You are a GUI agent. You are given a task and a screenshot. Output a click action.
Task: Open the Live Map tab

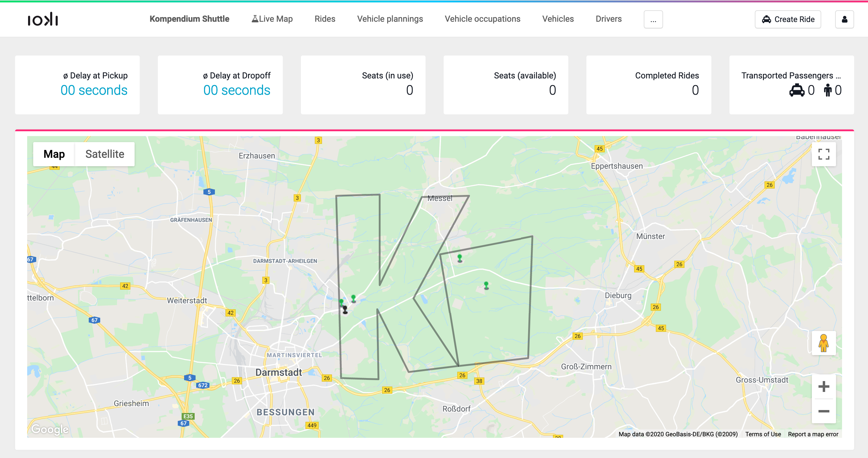point(272,19)
